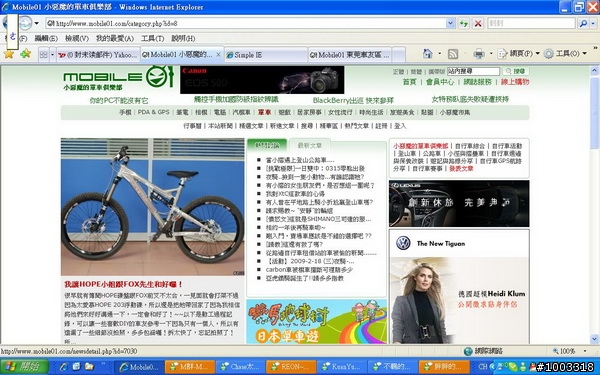Click the 日本單車遊 rainbow banner
Viewport: 600px width, 375px height.
(x=316, y=321)
